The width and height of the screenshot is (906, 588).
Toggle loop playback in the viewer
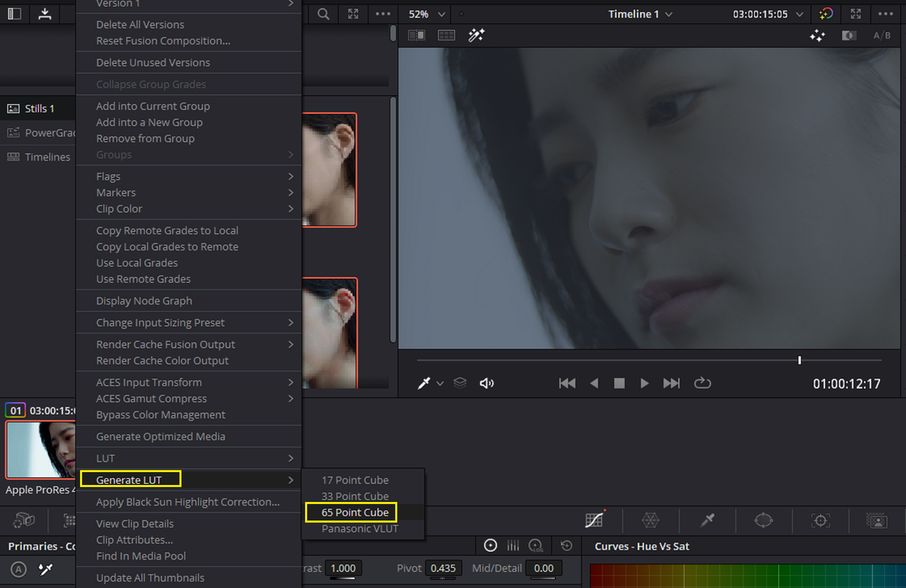702,383
